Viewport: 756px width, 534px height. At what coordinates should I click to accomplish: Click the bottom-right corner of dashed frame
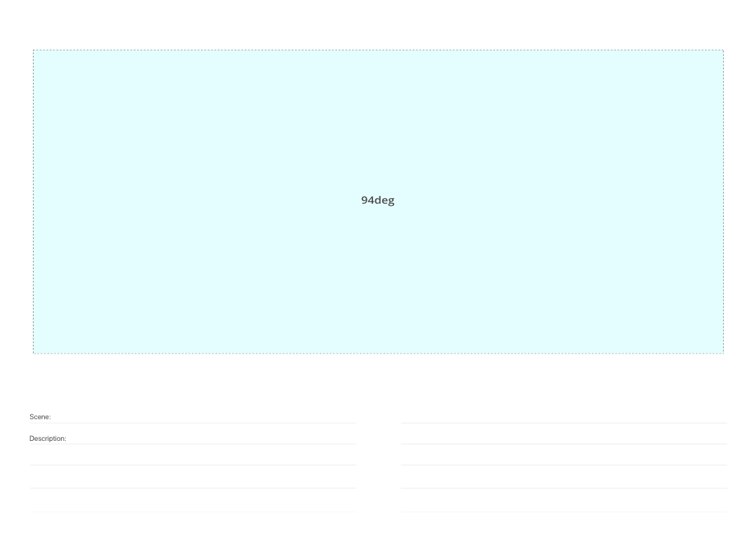723,353
